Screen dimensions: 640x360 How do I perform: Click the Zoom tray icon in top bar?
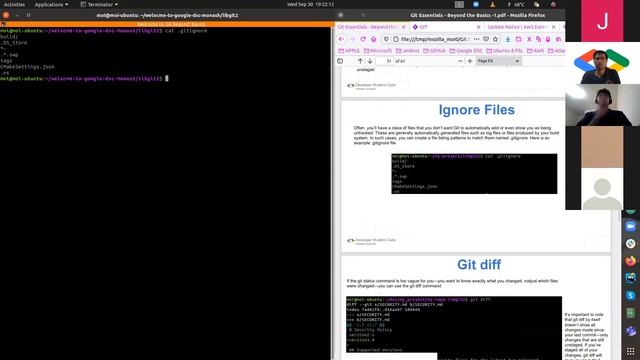tap(476, 4)
